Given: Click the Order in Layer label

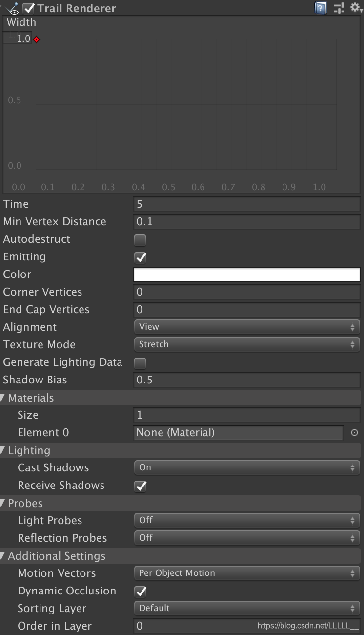Looking at the screenshot, I should [55, 626].
